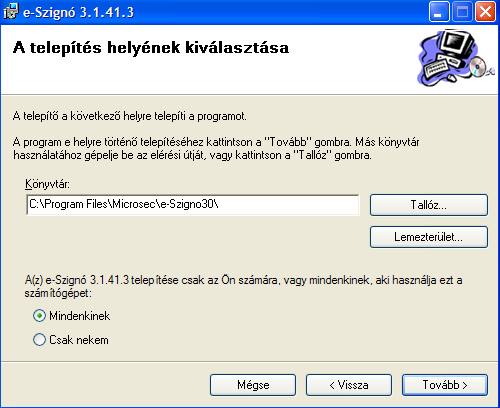This screenshot has width=500, height=408.
Task: Click into the Könyvtár install path field
Action: click(193, 205)
